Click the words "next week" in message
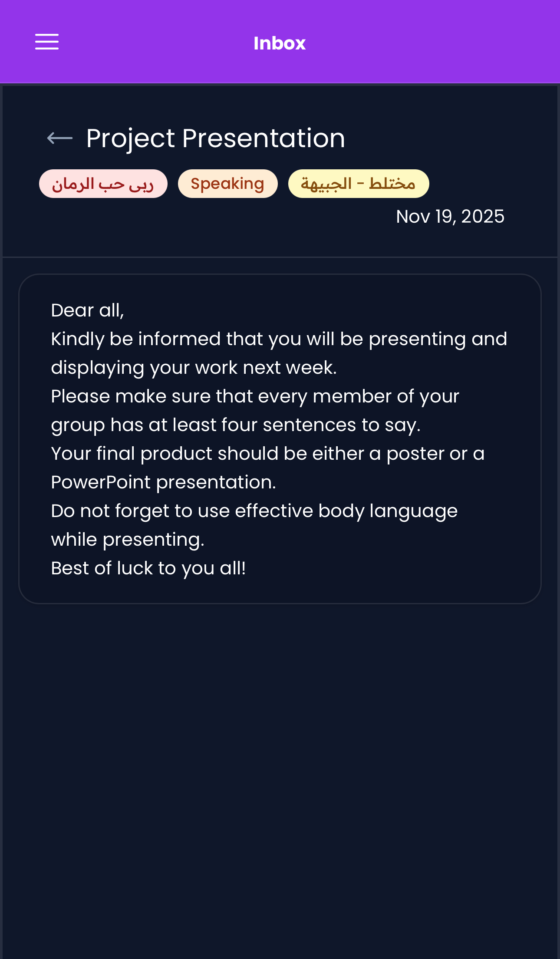The width and height of the screenshot is (560, 959). coord(289,368)
